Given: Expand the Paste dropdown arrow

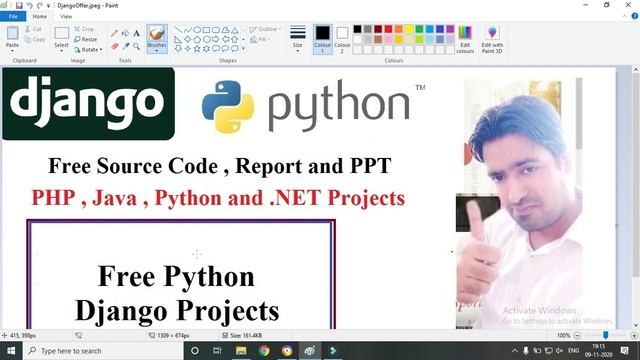Looking at the screenshot, I should click(x=12, y=51).
